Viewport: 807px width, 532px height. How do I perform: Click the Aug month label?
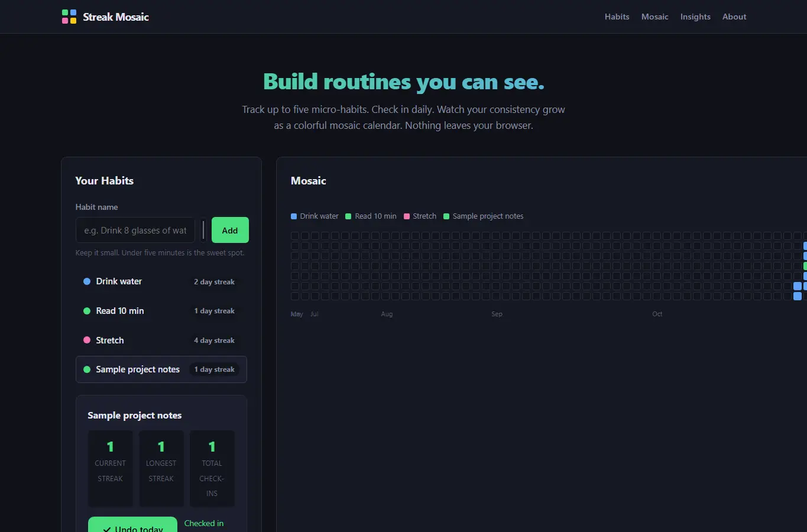(x=387, y=314)
